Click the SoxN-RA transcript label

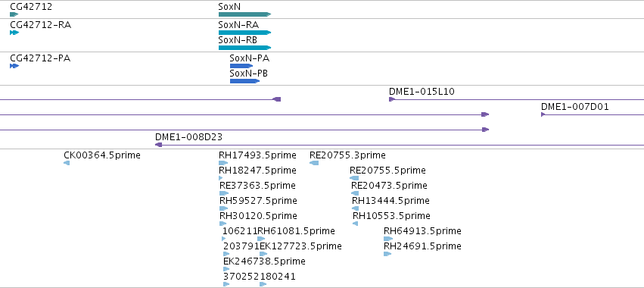click(238, 25)
